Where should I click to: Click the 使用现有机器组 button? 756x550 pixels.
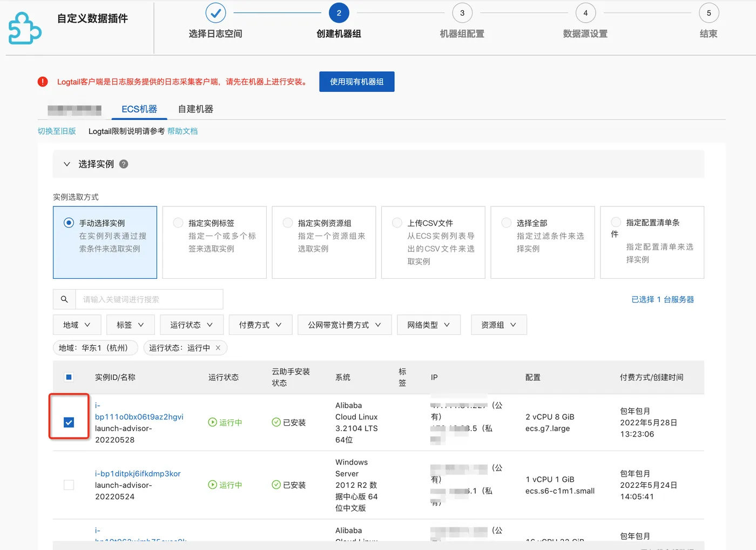357,82
